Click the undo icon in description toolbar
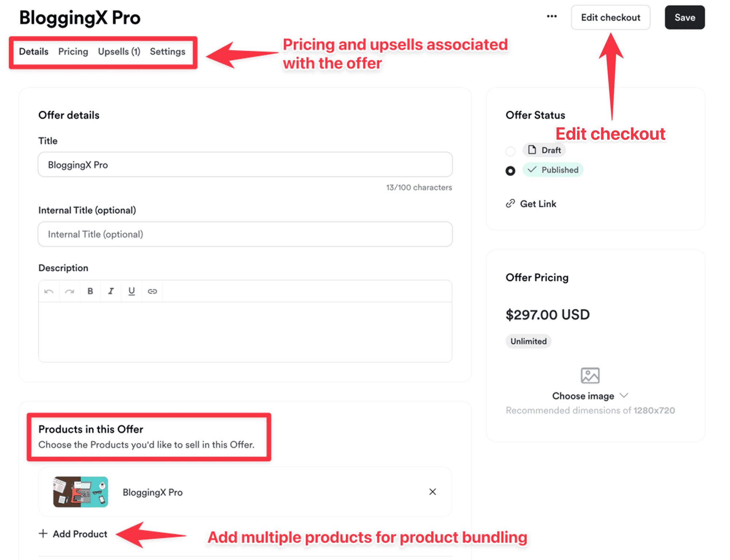The width and height of the screenshot is (730, 560). click(x=49, y=291)
